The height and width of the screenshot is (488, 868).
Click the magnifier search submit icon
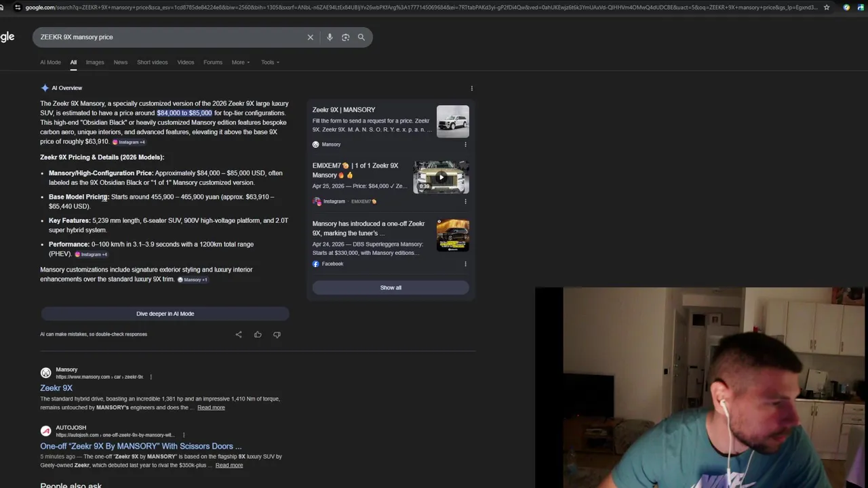(361, 37)
